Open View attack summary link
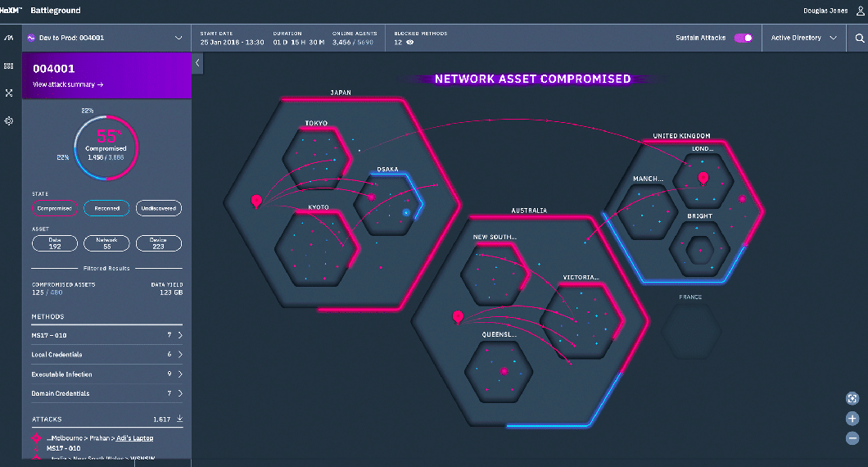Image resolution: width=868 pixels, height=467 pixels. 68,84
